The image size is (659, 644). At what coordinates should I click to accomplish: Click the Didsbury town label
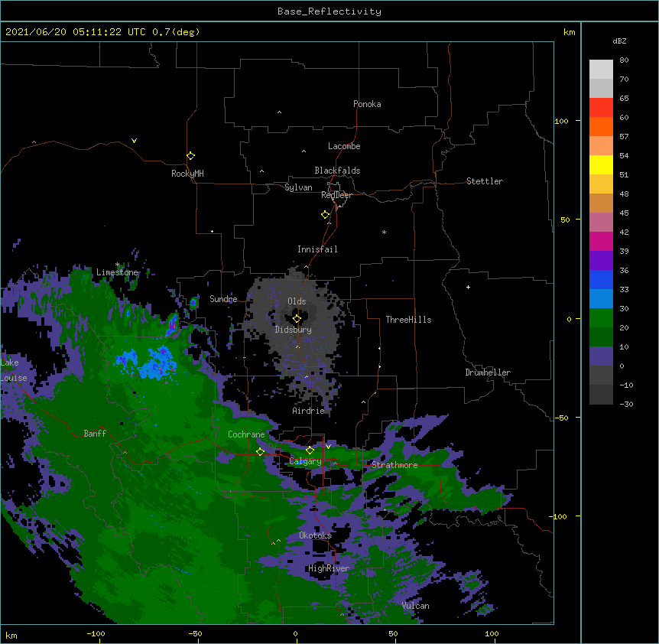pyautogui.click(x=294, y=330)
